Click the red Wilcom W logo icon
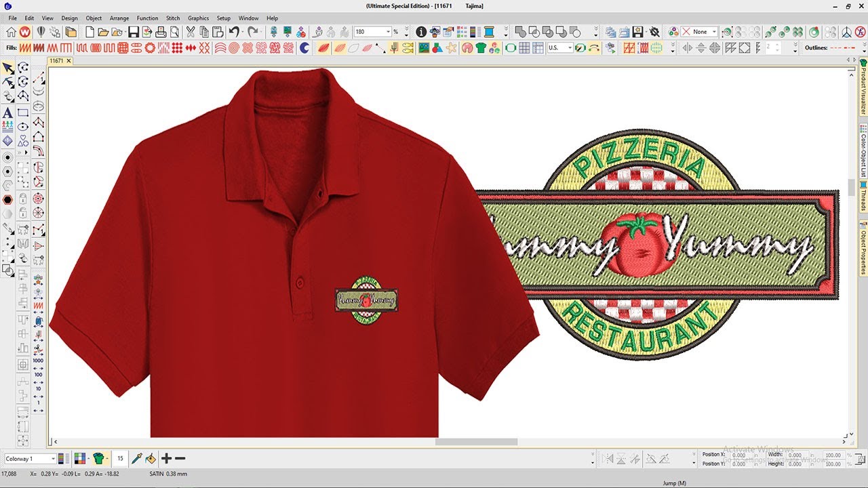868x488 pixels. coord(25,32)
